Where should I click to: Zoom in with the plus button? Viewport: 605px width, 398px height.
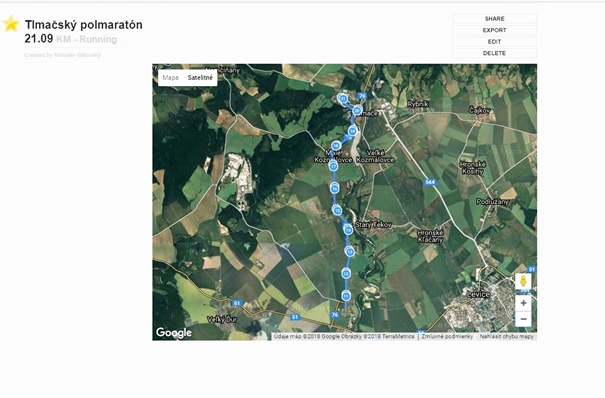click(523, 303)
